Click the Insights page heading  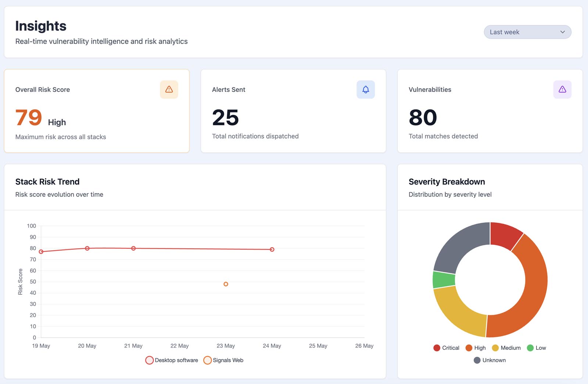41,26
